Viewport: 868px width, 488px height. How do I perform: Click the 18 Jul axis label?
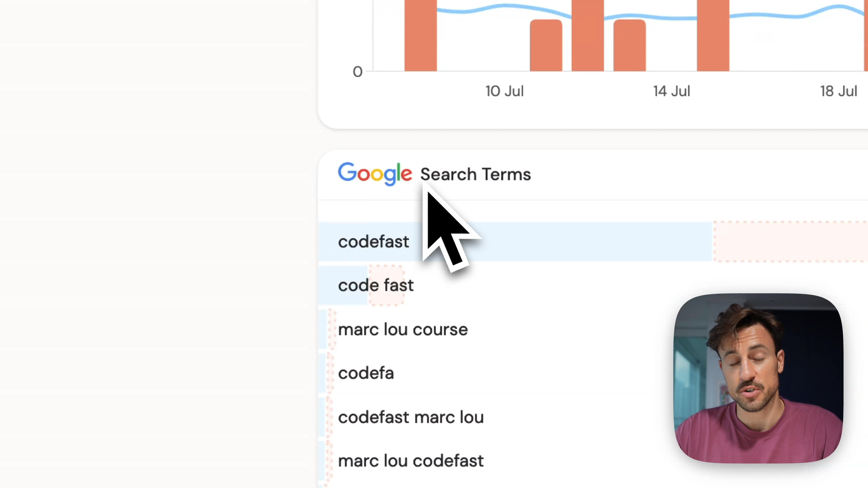(839, 91)
